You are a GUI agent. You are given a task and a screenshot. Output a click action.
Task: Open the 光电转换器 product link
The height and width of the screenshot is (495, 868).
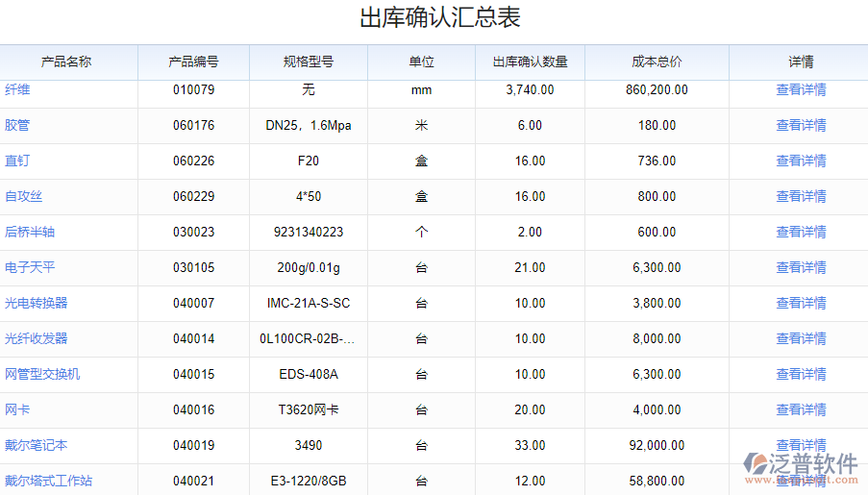(x=37, y=303)
